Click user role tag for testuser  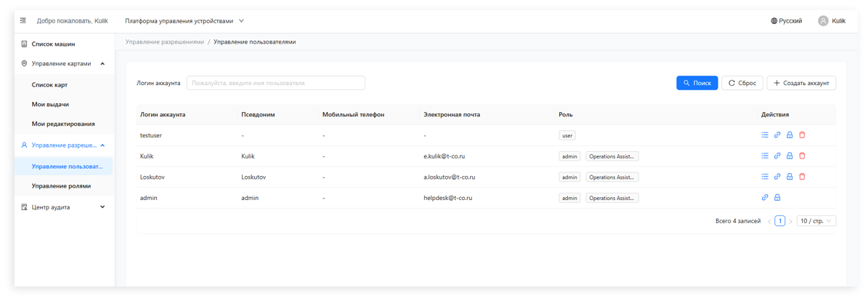coord(568,135)
